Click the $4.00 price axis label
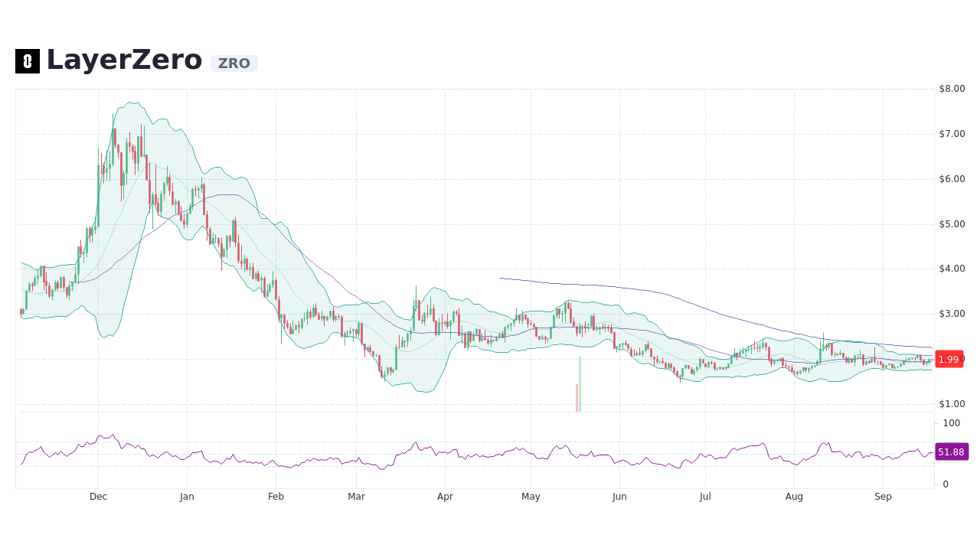The image size is (980, 551). [x=952, y=269]
